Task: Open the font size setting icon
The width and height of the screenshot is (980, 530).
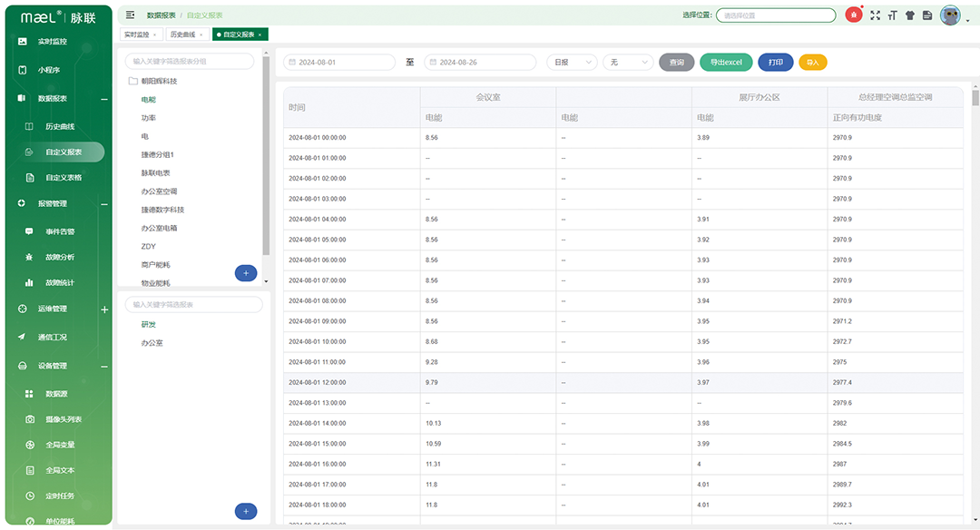Action: 893,15
